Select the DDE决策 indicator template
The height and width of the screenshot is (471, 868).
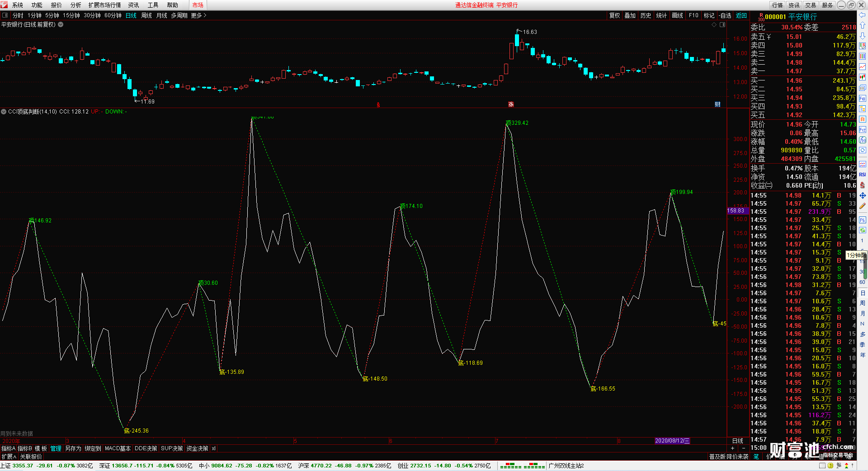(x=146, y=448)
